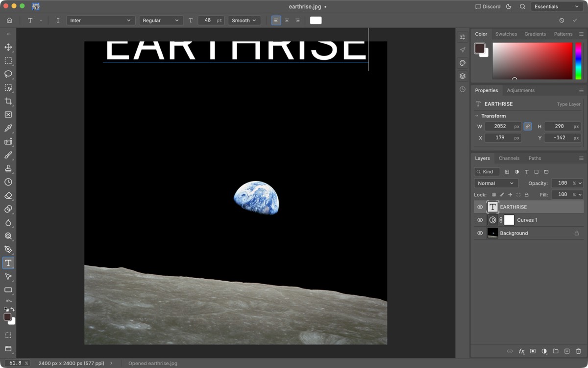
Task: Cancel current text edits
Action: [562, 21]
